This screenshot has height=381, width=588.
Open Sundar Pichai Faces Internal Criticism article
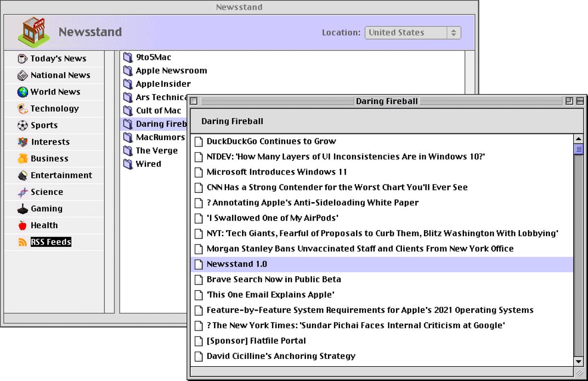[x=356, y=325]
